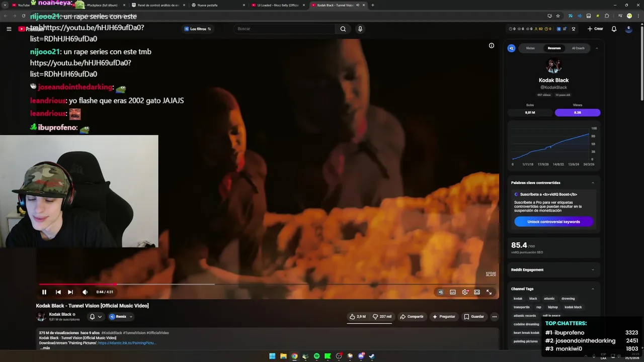Skip to previous video in player
The height and width of the screenshot is (362, 644).
(58, 292)
